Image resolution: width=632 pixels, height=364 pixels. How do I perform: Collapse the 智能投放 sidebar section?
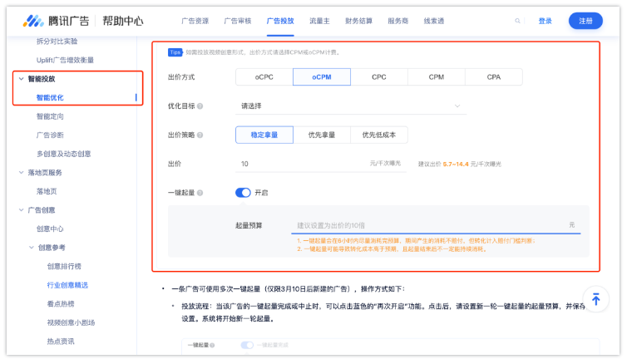(x=22, y=79)
